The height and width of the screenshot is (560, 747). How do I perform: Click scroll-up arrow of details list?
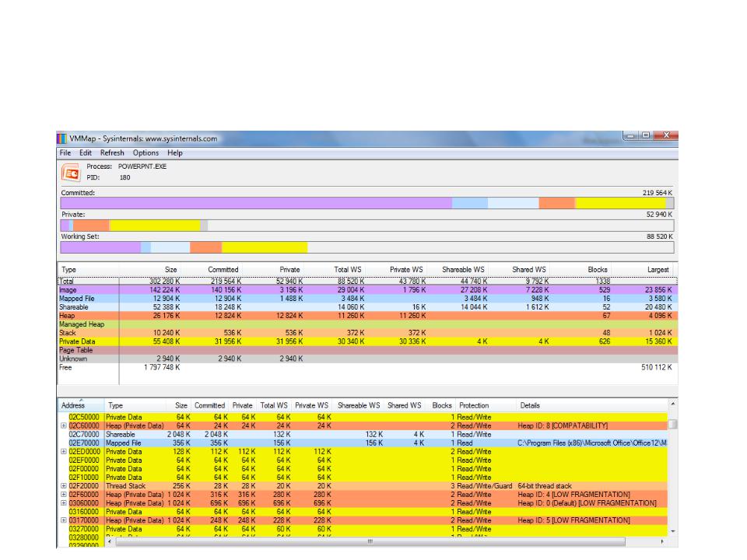pyautogui.click(x=672, y=404)
